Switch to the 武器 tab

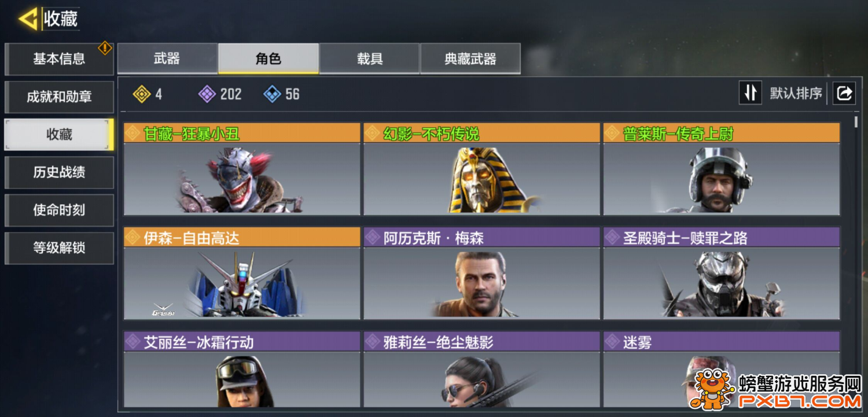point(167,58)
